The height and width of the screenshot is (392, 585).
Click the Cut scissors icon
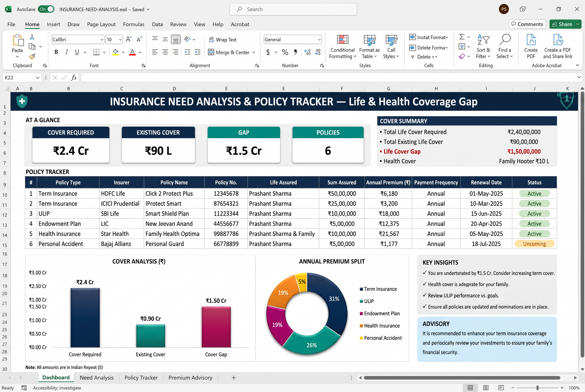click(x=32, y=37)
